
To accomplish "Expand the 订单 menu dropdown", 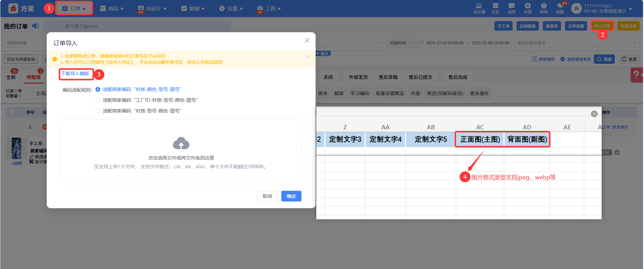I will point(74,8).
